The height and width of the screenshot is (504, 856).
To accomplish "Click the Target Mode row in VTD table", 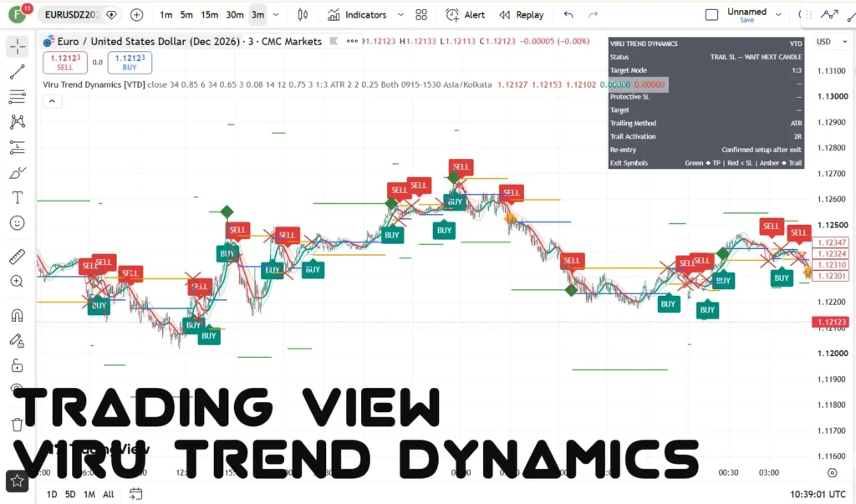I will [706, 70].
